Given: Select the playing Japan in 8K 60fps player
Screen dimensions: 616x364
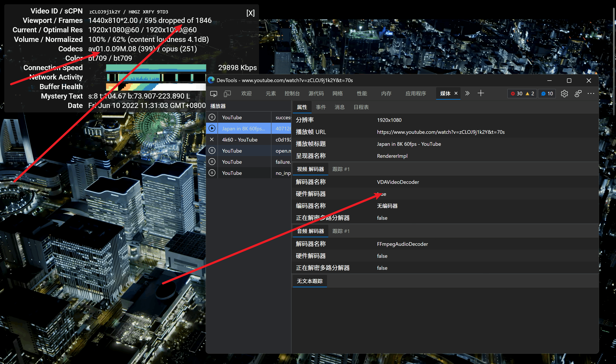Looking at the screenshot, I should 243,128.
